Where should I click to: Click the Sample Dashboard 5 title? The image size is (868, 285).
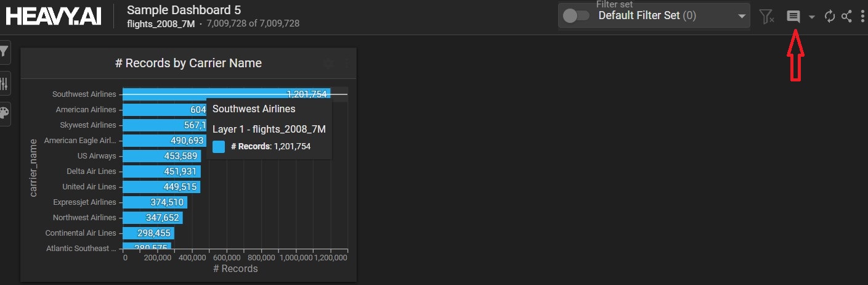pos(184,10)
